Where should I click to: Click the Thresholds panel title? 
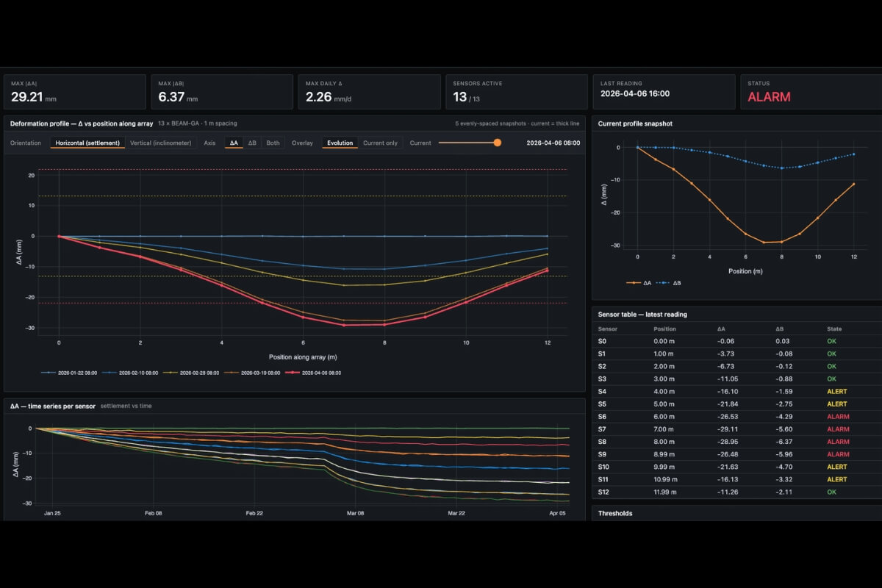pyautogui.click(x=615, y=513)
